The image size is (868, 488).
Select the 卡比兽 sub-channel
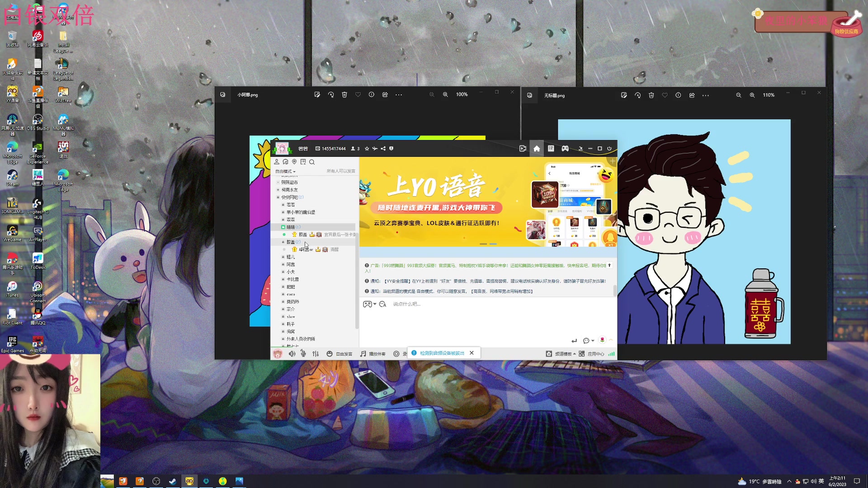pos(292,279)
